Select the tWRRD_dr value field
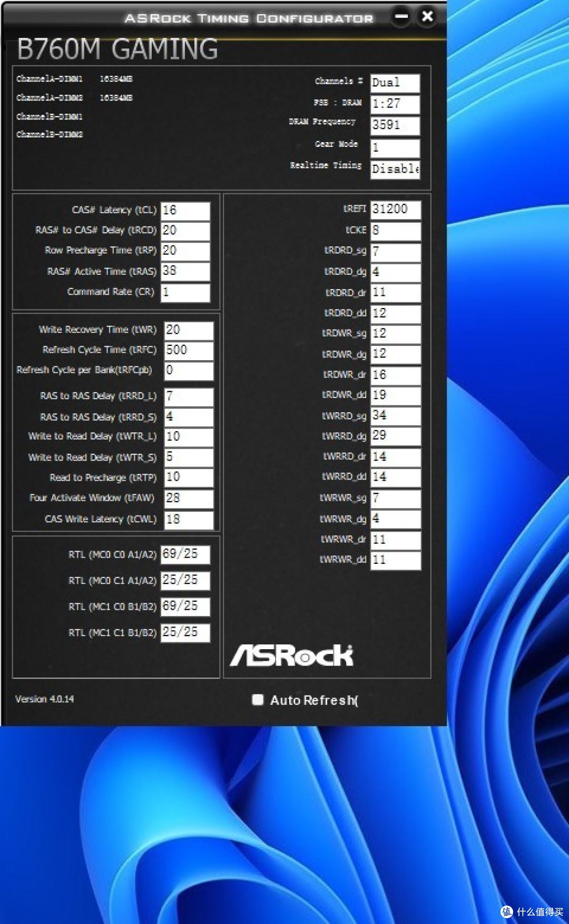The image size is (569, 924). click(x=396, y=457)
